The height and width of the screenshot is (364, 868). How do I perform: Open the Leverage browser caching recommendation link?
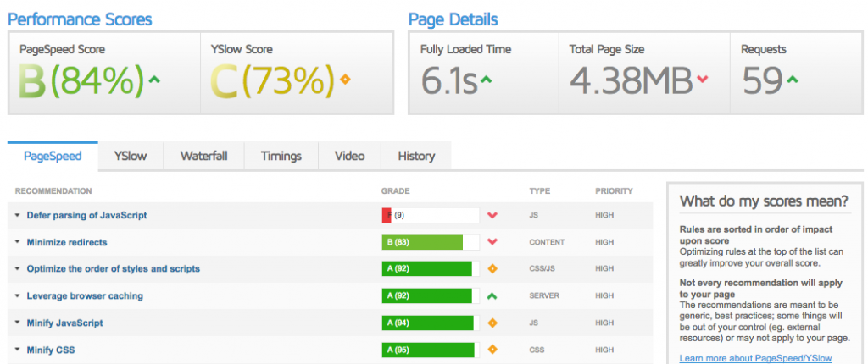(x=85, y=296)
